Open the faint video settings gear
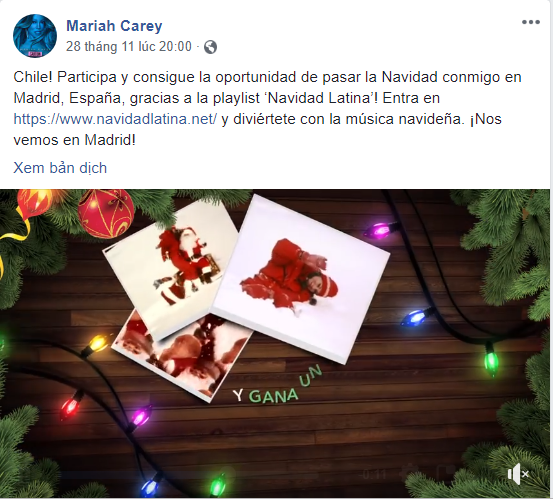Screen dimensions: 553x500 tap(409, 473)
